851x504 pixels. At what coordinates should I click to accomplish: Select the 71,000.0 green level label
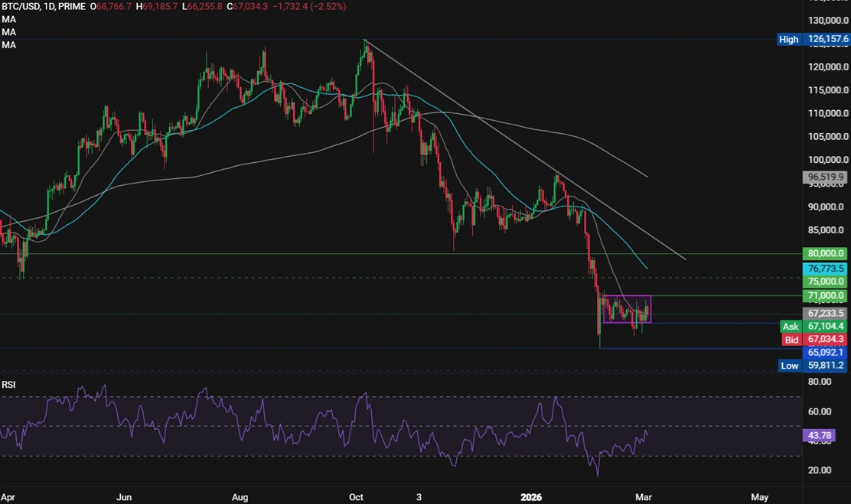(x=824, y=295)
